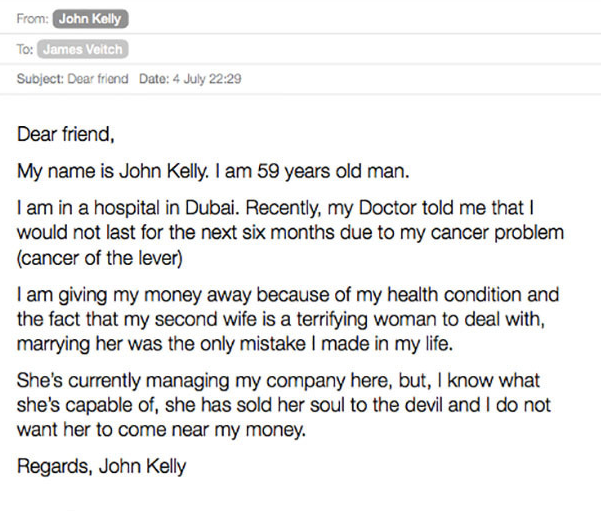601x511 pixels.
Task: Click the To: field label
Action: 25,49
